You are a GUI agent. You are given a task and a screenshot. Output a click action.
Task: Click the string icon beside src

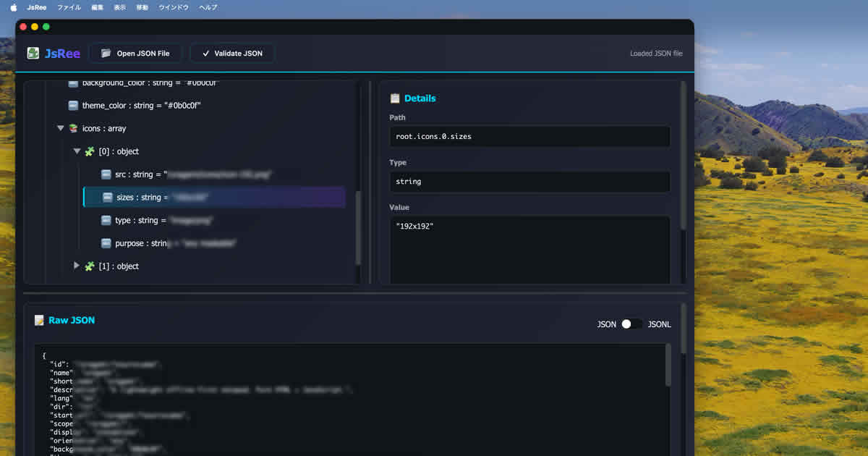pyautogui.click(x=106, y=174)
